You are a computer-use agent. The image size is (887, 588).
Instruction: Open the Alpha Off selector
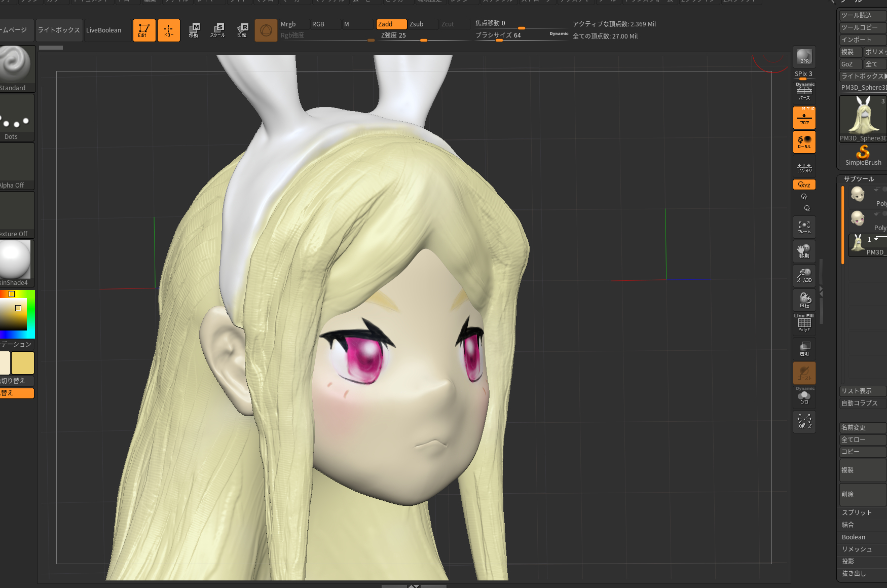coord(16,166)
